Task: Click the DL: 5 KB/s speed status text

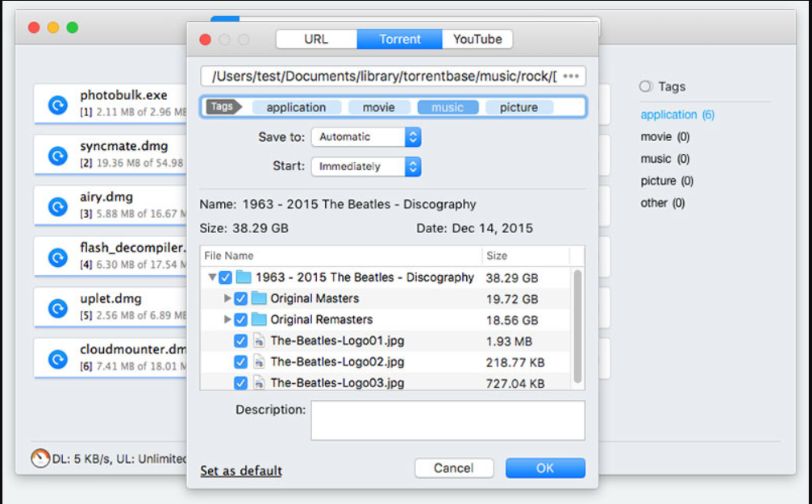Action: pyautogui.click(x=119, y=459)
